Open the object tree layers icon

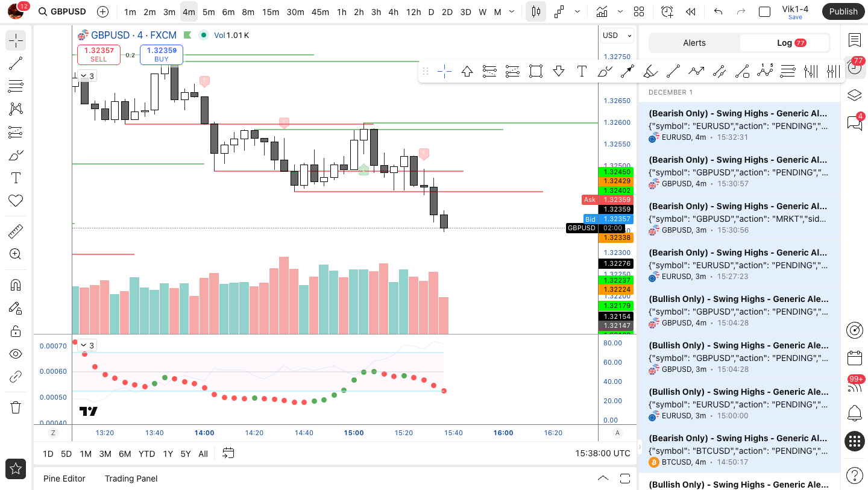[854, 95]
